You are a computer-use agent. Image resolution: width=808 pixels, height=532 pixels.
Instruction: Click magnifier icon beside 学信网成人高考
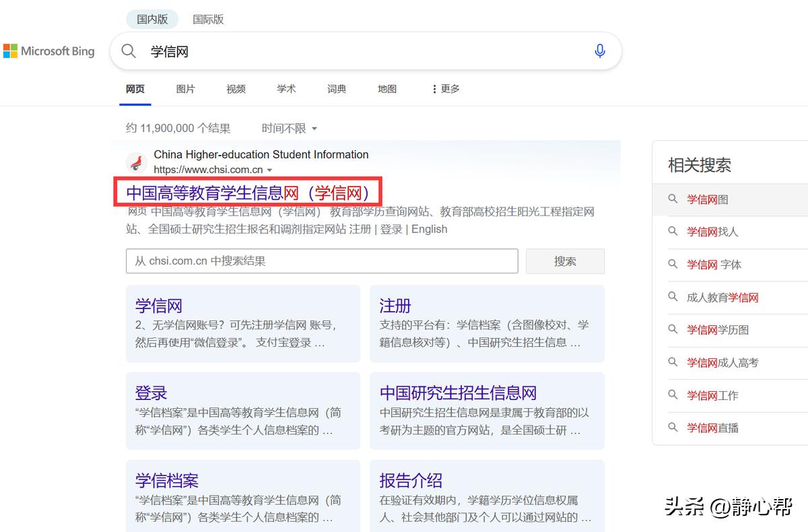pyautogui.click(x=673, y=362)
